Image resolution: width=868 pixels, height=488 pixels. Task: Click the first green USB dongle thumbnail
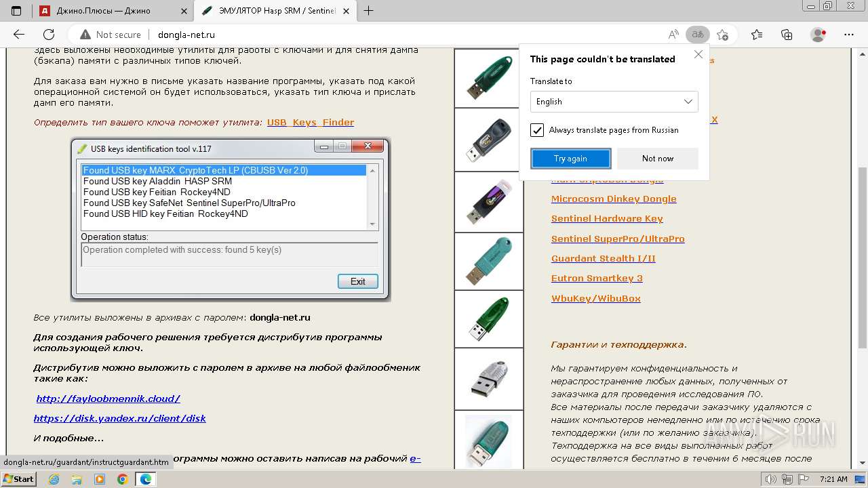pos(489,78)
